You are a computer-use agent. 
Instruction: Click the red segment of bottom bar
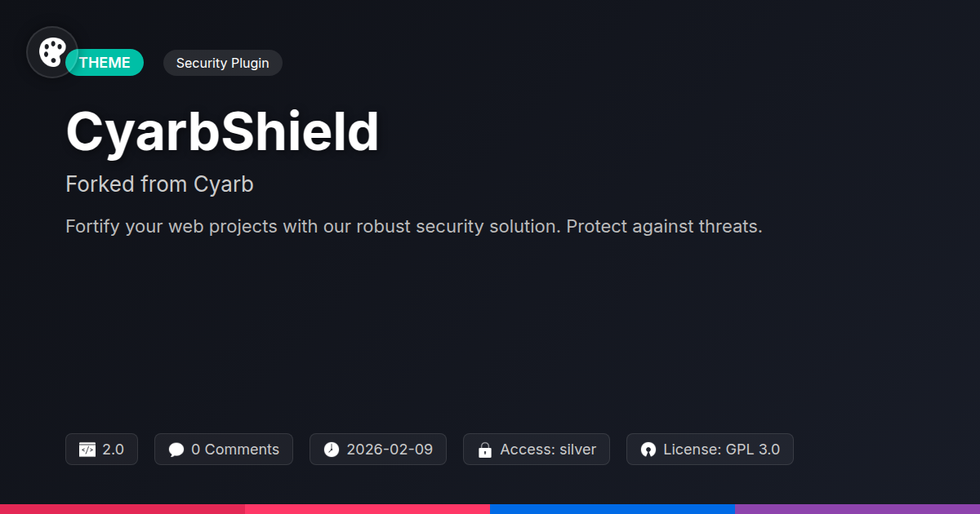pos(122,508)
